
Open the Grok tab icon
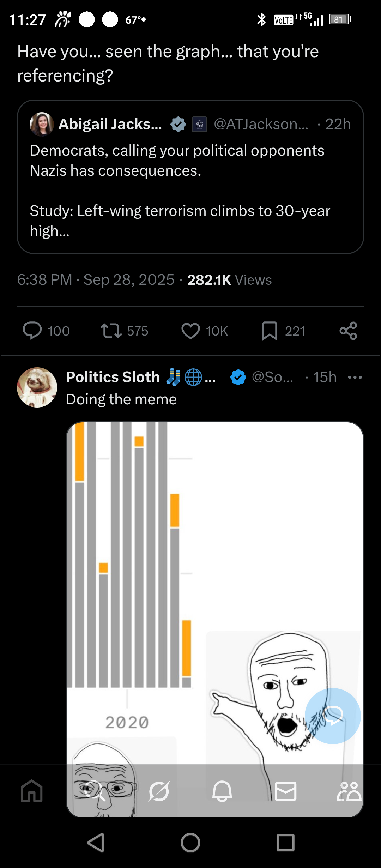[159, 791]
